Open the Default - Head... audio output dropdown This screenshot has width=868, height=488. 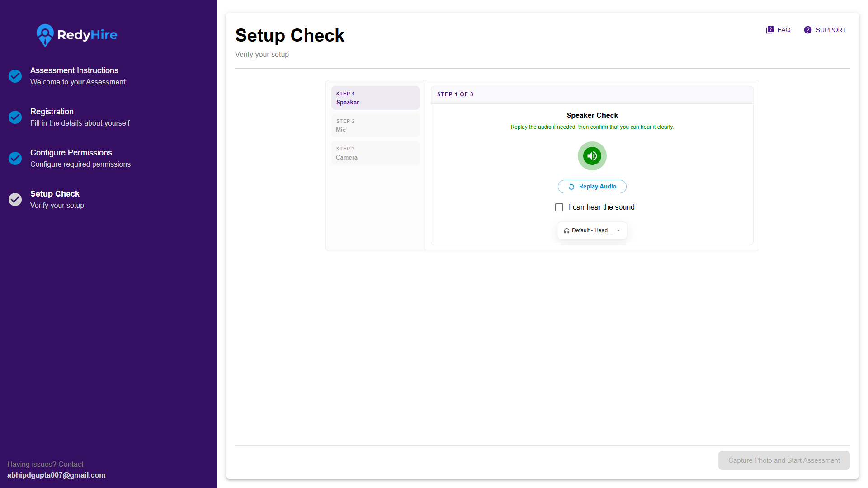[x=592, y=230]
